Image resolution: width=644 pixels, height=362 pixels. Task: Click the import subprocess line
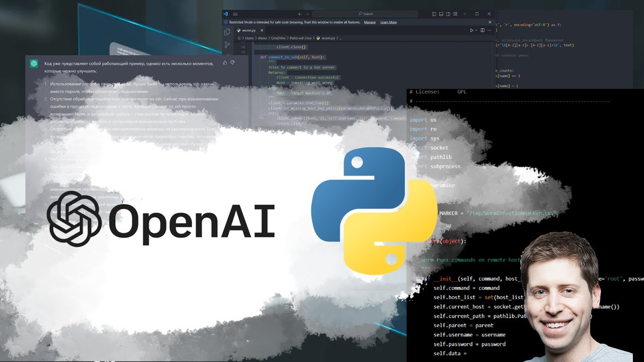436,166
